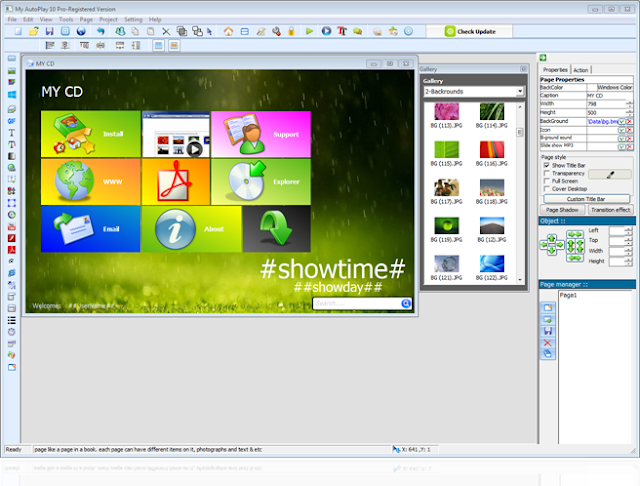Click the Open folder toolbar icon
This screenshot has height=486, width=640.
coord(34,31)
